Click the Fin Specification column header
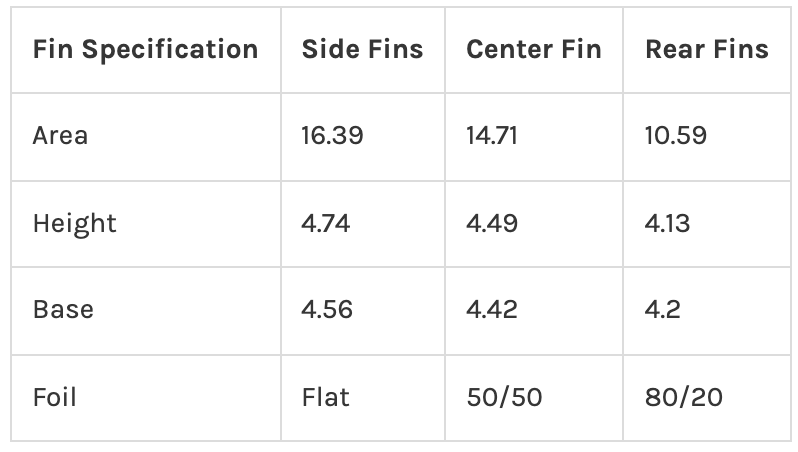This screenshot has width=798, height=452. click(145, 50)
